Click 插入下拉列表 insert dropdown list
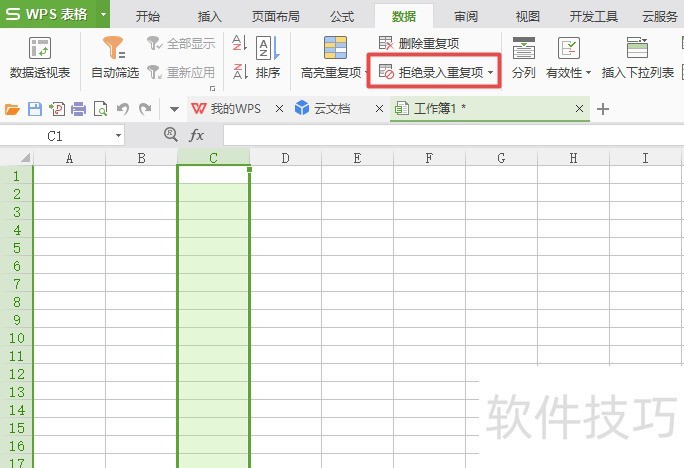 [x=637, y=58]
